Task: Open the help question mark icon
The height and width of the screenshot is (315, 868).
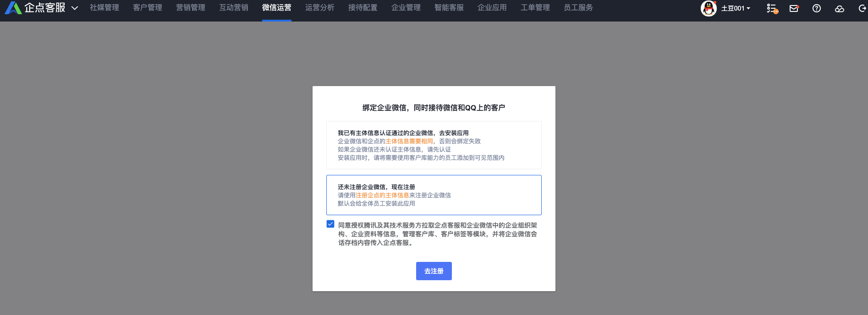Action: [x=817, y=8]
